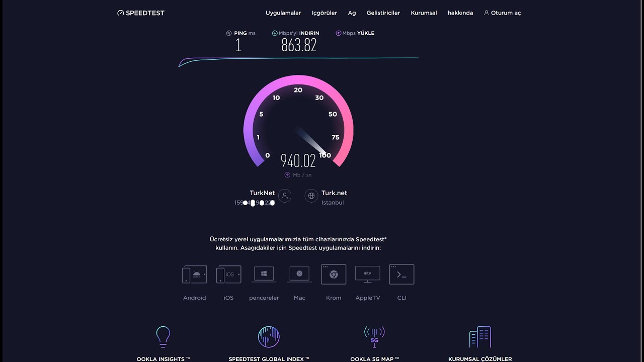Viewport: 644px width, 362px height.
Task: Click the iOS label
Action: coord(228,298)
